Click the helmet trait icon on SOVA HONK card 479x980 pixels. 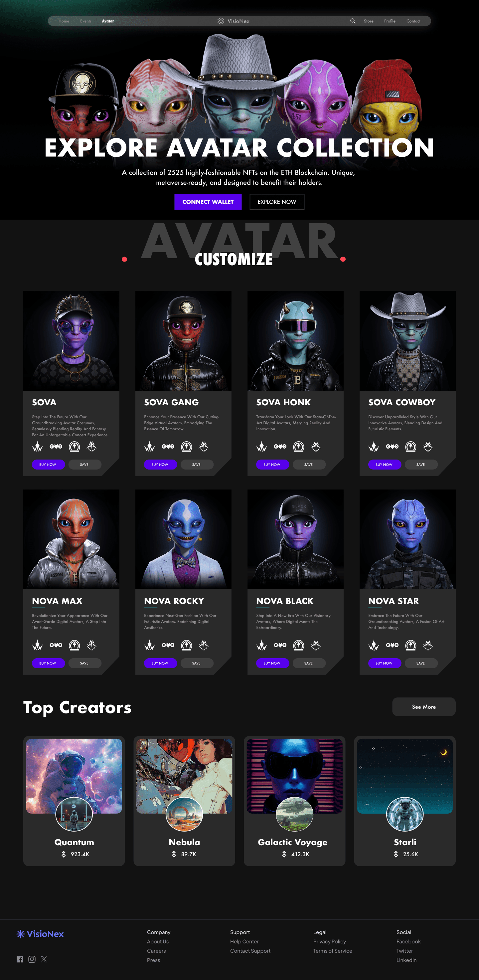[298, 446]
